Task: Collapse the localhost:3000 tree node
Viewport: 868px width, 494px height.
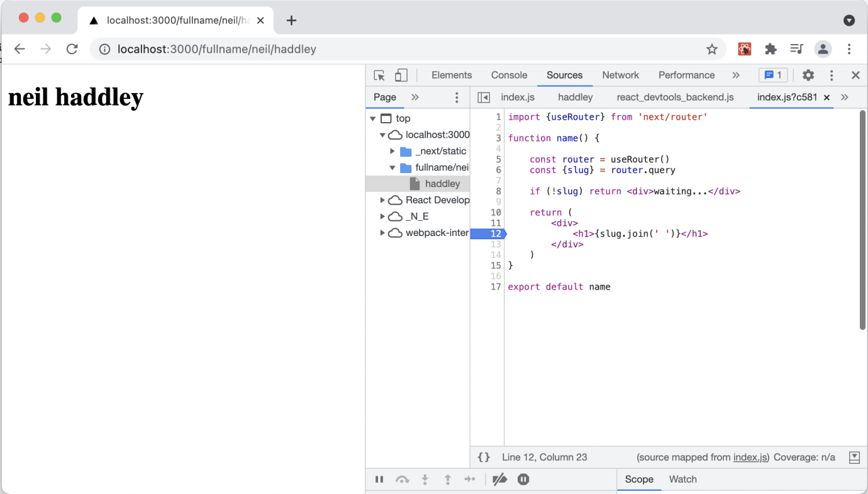Action: (382, 135)
